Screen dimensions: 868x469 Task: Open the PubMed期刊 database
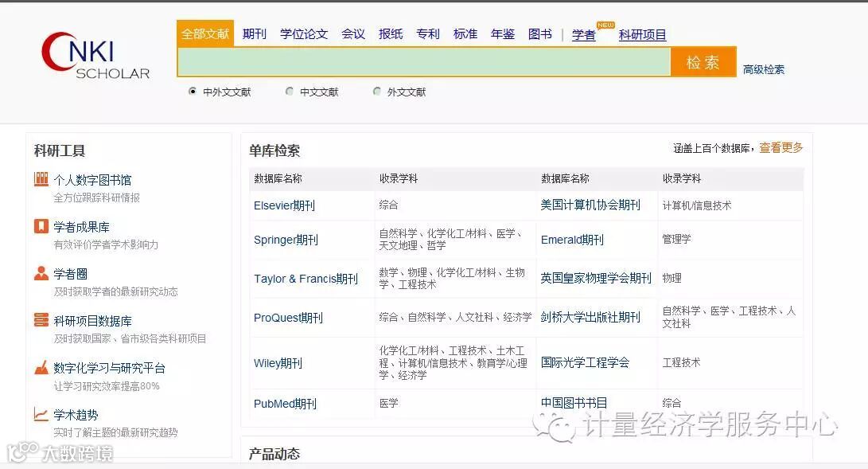click(285, 404)
